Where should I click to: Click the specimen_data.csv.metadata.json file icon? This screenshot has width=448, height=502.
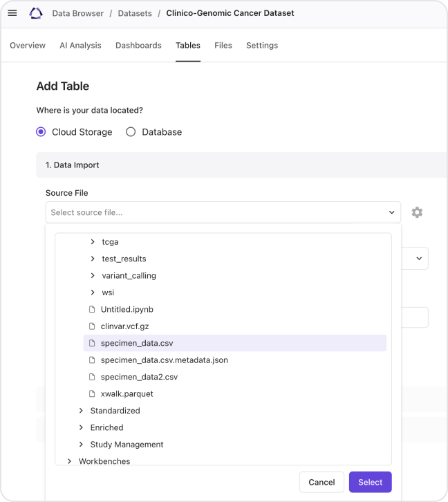coord(92,360)
